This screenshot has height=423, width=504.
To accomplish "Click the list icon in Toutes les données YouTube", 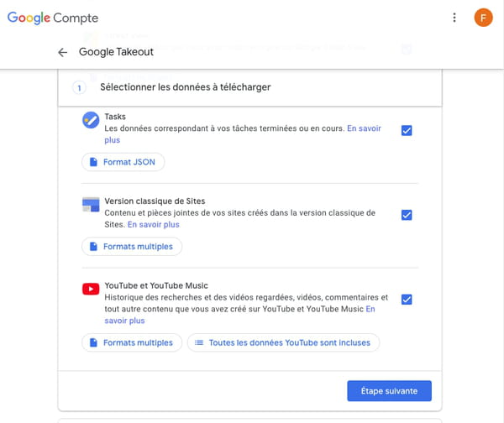I will 199,342.
